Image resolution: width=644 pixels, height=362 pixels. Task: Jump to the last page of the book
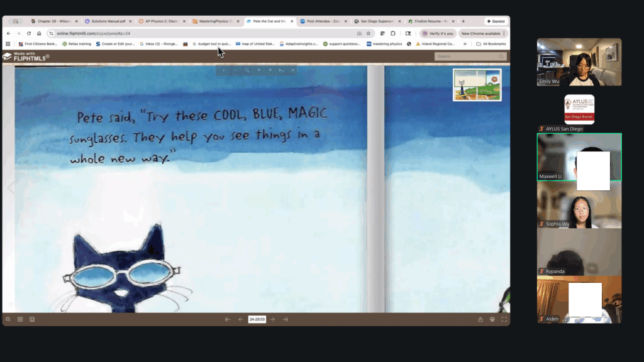pyautogui.click(x=285, y=319)
